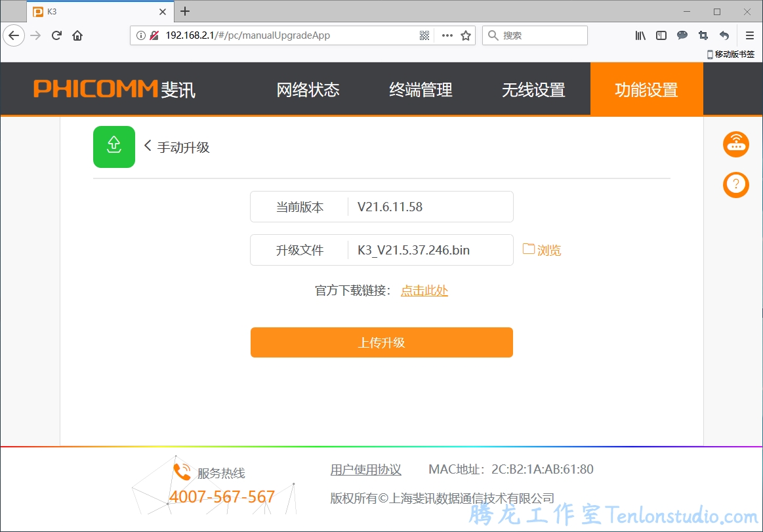Open the 无线设置 navigation tab
Viewport: 763px width, 532px height.
(534, 90)
